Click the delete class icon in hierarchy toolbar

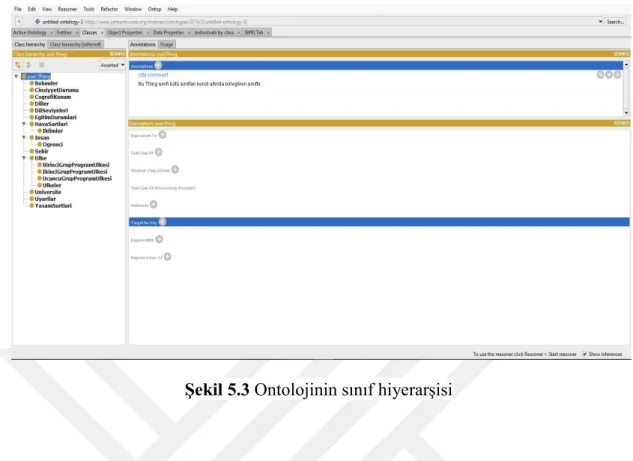coord(42,65)
